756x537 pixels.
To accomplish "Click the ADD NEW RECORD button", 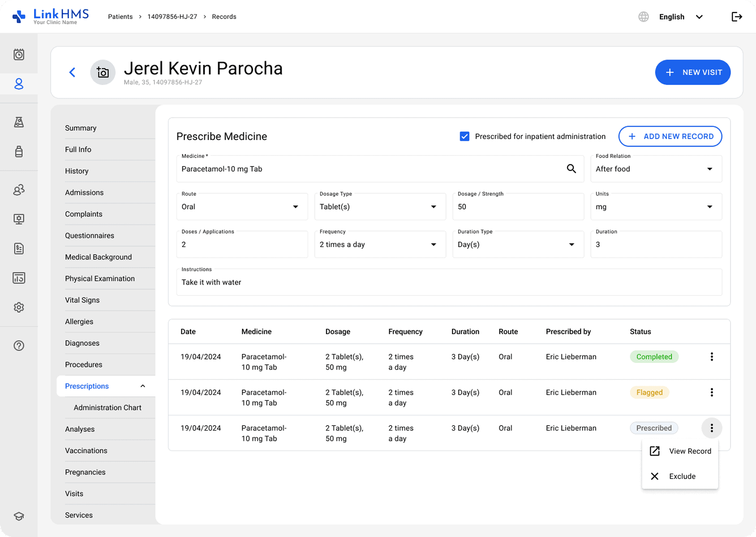I will click(x=670, y=136).
